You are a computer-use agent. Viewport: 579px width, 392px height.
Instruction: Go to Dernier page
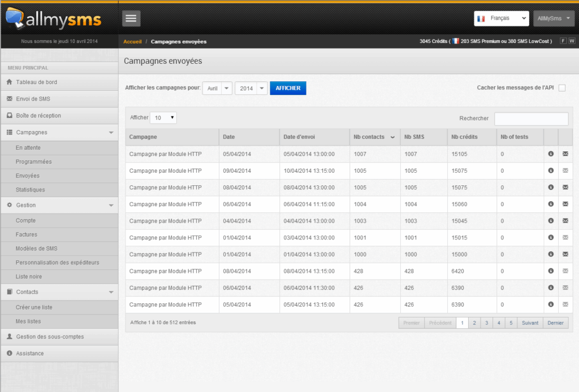pos(555,323)
